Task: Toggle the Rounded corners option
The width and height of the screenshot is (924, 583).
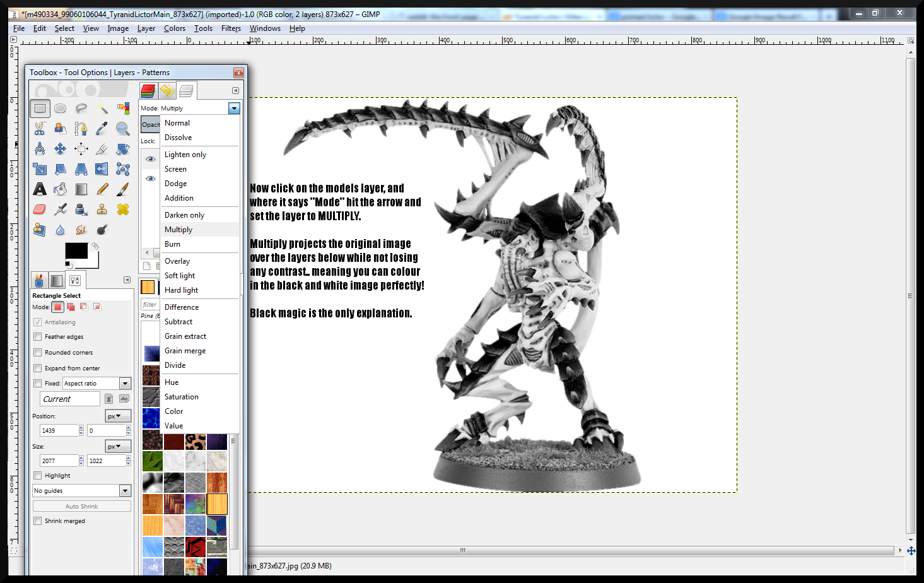Action: [38, 353]
